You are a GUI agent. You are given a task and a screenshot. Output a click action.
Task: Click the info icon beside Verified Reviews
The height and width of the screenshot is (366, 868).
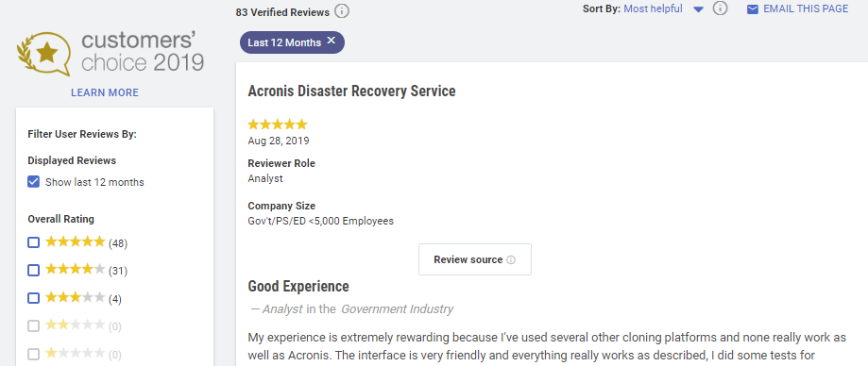click(x=342, y=11)
